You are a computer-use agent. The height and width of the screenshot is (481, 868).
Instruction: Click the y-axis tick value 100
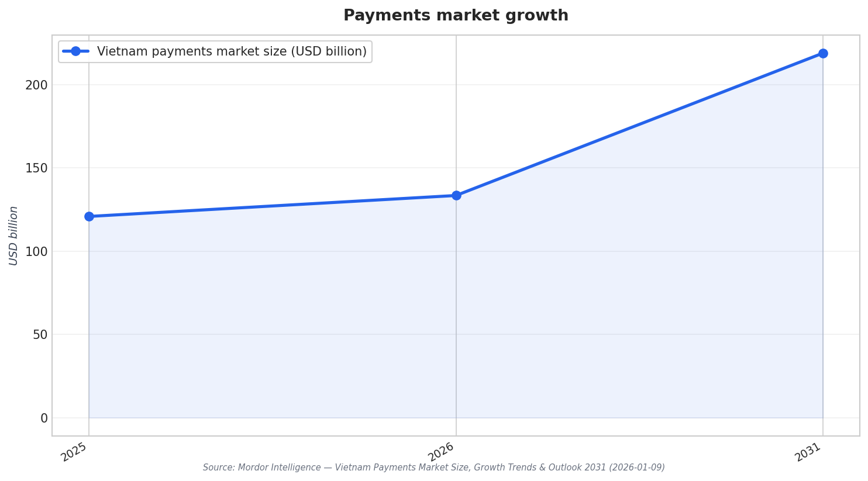click(x=36, y=252)
